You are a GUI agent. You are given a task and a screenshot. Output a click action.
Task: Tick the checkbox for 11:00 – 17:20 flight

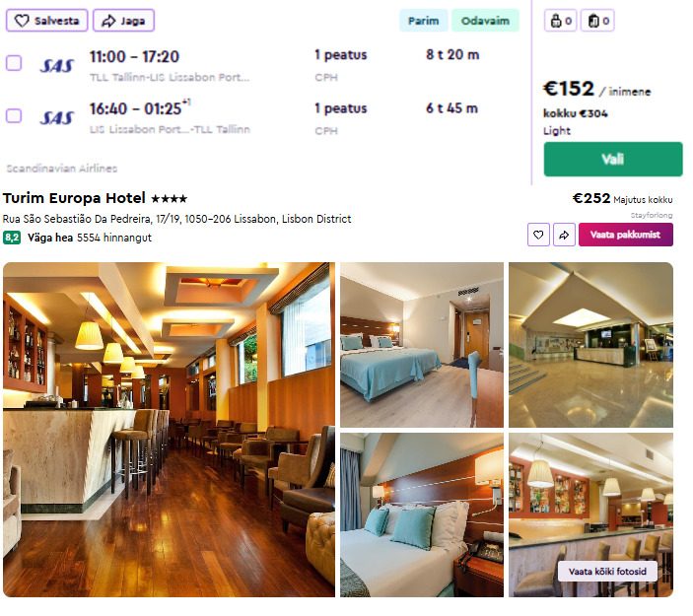[14, 63]
